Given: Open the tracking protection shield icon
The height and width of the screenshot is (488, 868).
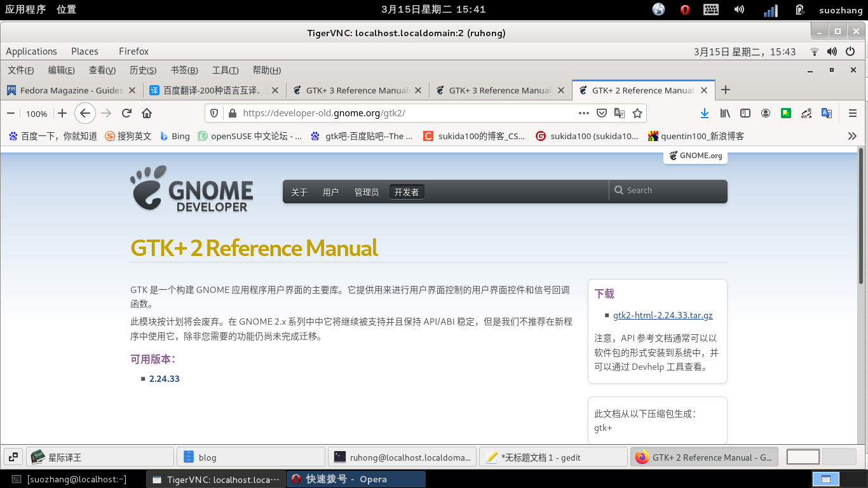Looking at the screenshot, I should point(214,113).
